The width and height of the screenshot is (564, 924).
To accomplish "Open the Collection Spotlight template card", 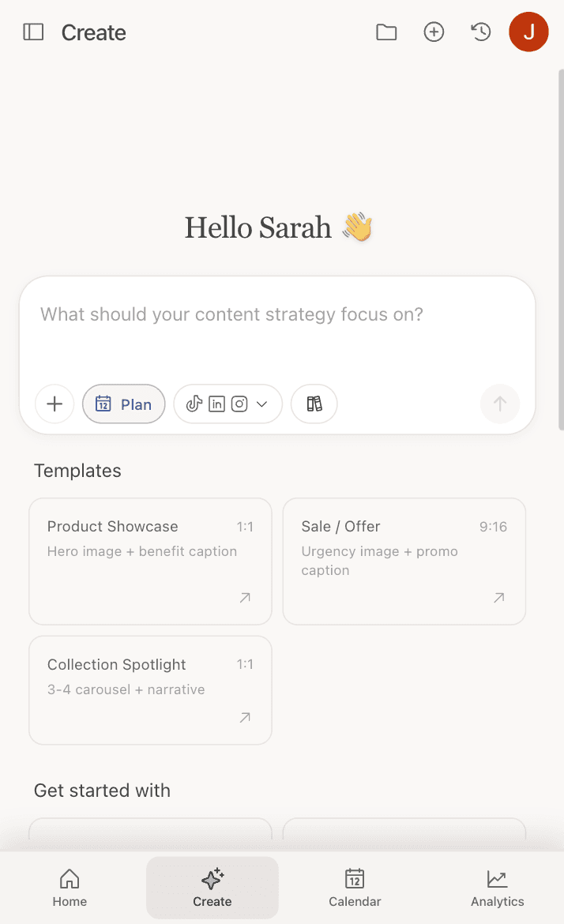I will [149, 689].
